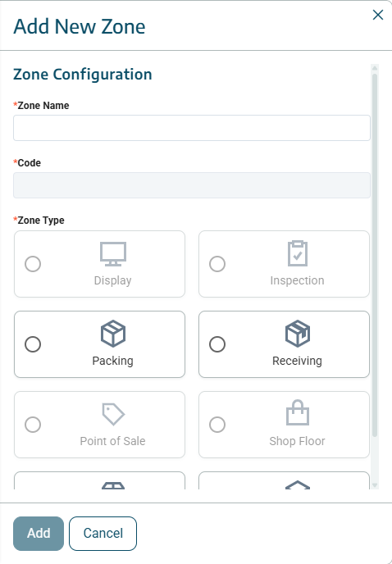Click the Packing box icon
This screenshot has height=564, width=392.
[x=113, y=334]
